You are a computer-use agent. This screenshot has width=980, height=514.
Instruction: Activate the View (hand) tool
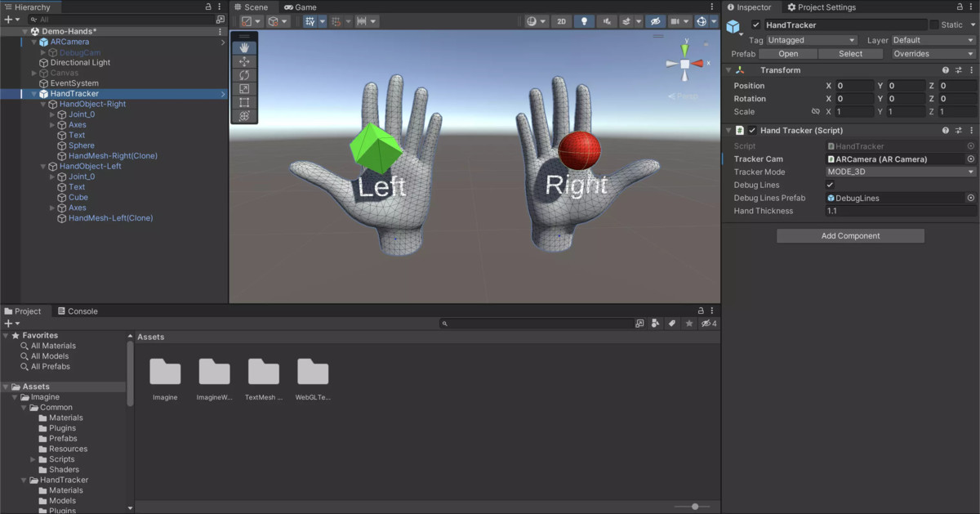click(x=245, y=47)
